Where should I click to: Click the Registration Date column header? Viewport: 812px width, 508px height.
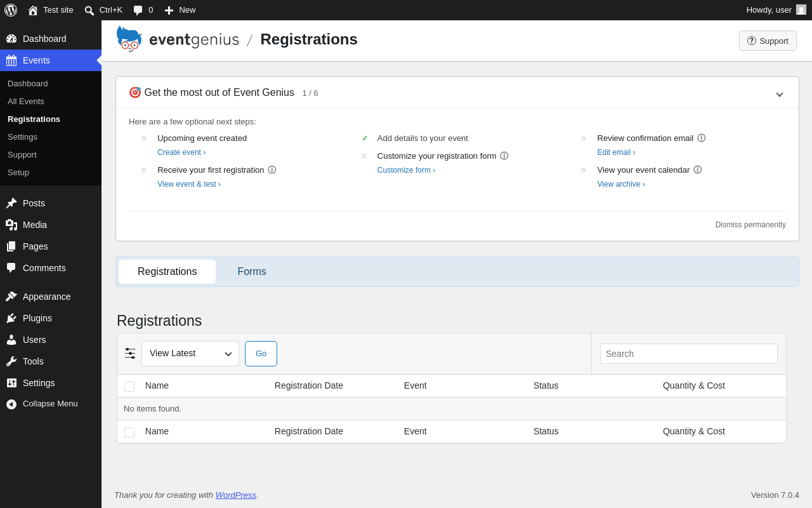pos(309,385)
